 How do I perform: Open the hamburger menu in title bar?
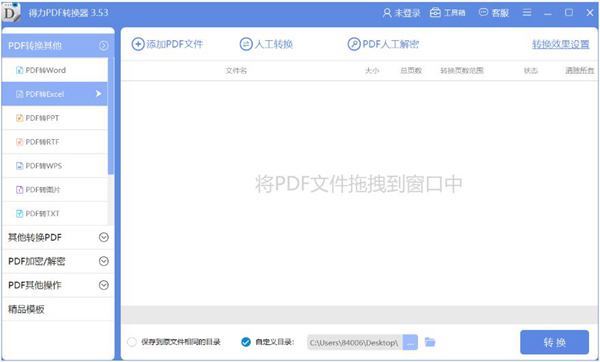point(527,13)
